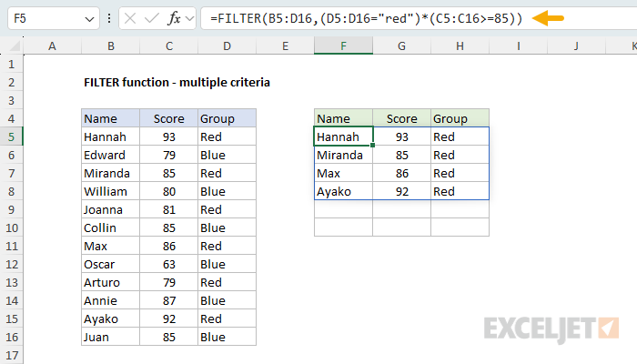Select column G header

402,45
